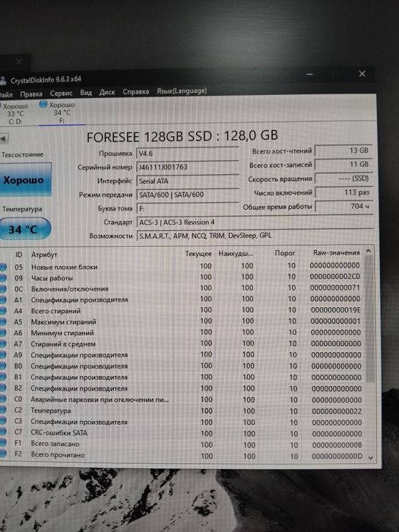Select the Минимум стираний row
The width and height of the screenshot is (399, 532).
pyautogui.click(x=182, y=333)
